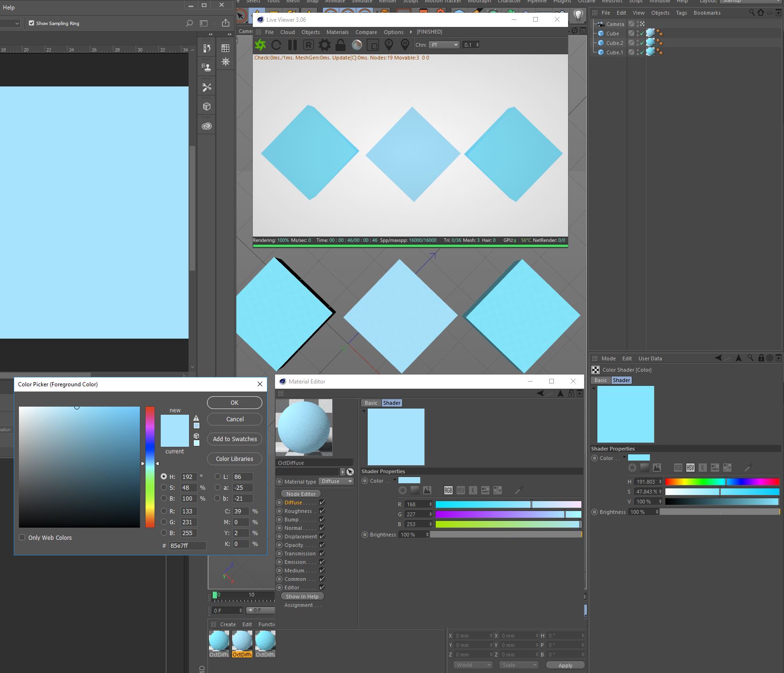Enable the render region icon in Live Viewer

[373, 45]
